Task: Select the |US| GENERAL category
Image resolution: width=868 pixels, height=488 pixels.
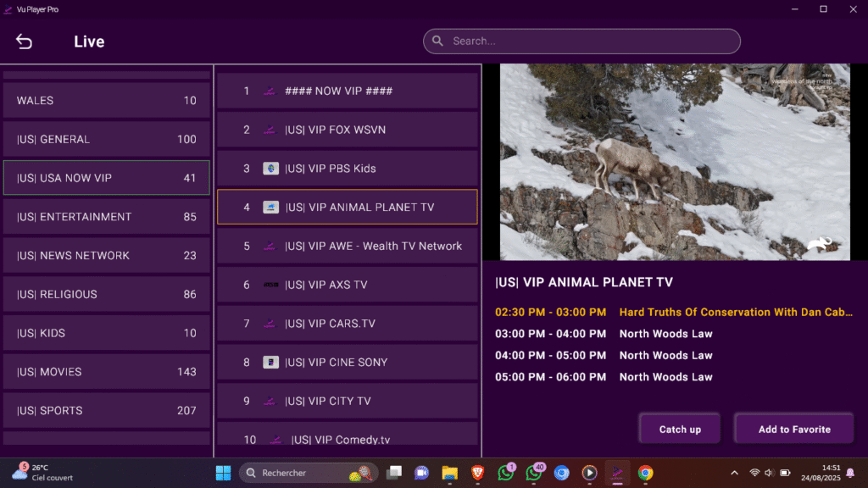Action: [x=106, y=139]
